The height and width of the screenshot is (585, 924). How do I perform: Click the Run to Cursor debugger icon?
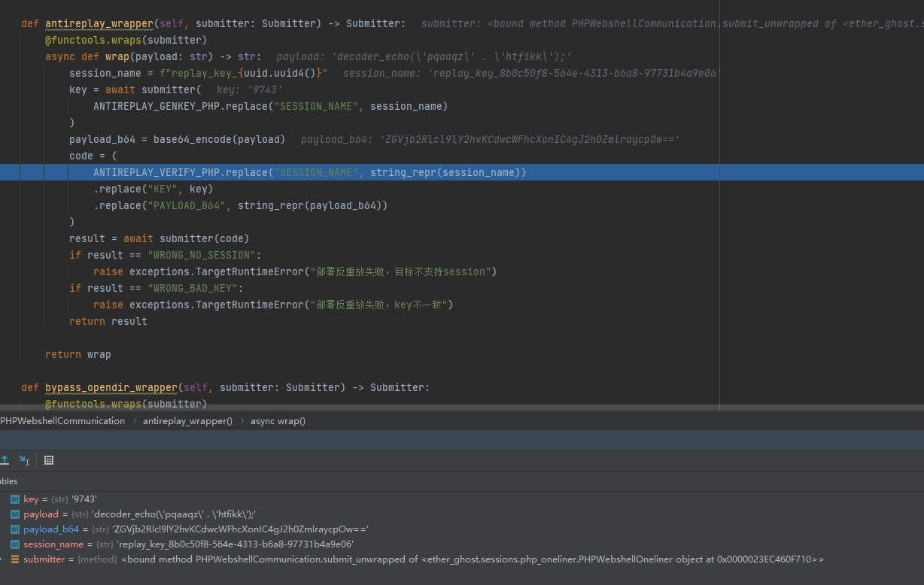[x=25, y=460]
